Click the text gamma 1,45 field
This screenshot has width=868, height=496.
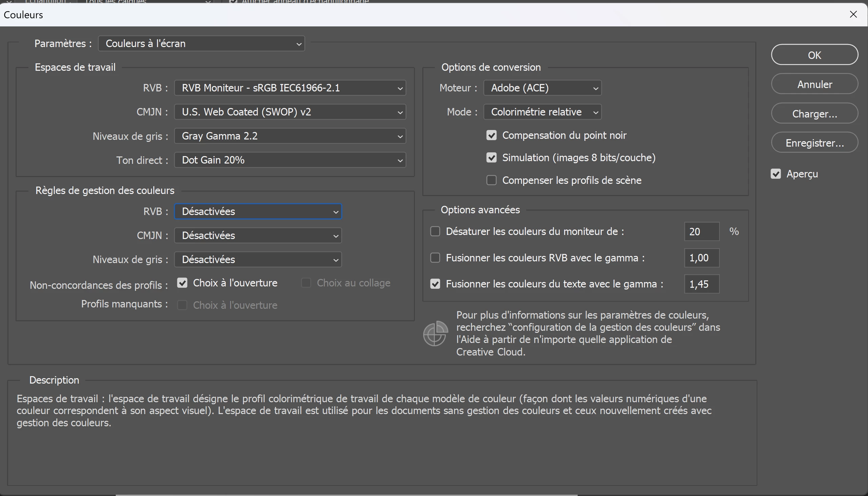pos(701,284)
